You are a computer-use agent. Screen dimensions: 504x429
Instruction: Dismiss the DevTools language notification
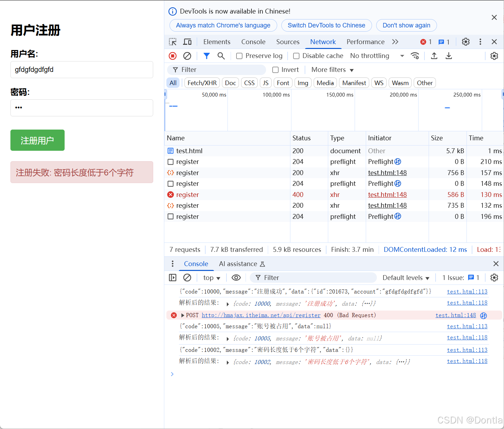pyautogui.click(x=494, y=17)
